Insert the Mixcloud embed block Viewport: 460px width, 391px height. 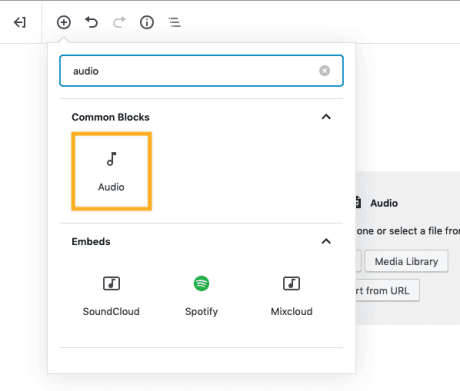pyautogui.click(x=292, y=296)
